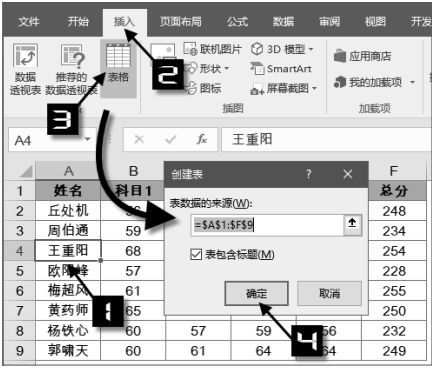Viewport: 434px width, 368px height.
Task: Click the total score cell 255
Action: pyautogui.click(x=394, y=291)
